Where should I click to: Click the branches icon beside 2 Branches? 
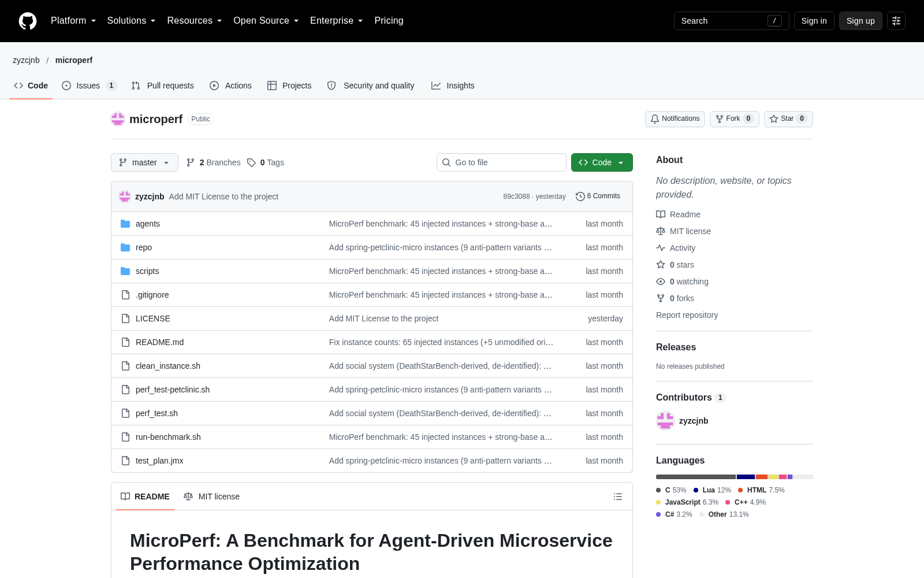click(x=191, y=162)
